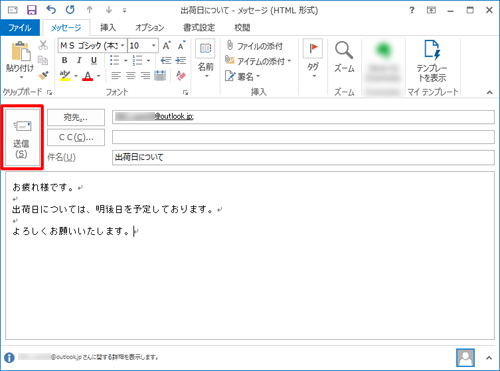Viewport: 500px width, 371px height.
Task: Switch to the 校閲 tab
Action: click(x=242, y=28)
